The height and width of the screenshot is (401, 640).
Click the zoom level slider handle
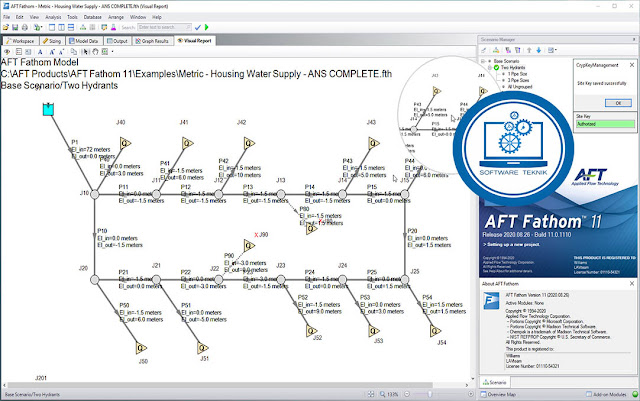coord(429,394)
